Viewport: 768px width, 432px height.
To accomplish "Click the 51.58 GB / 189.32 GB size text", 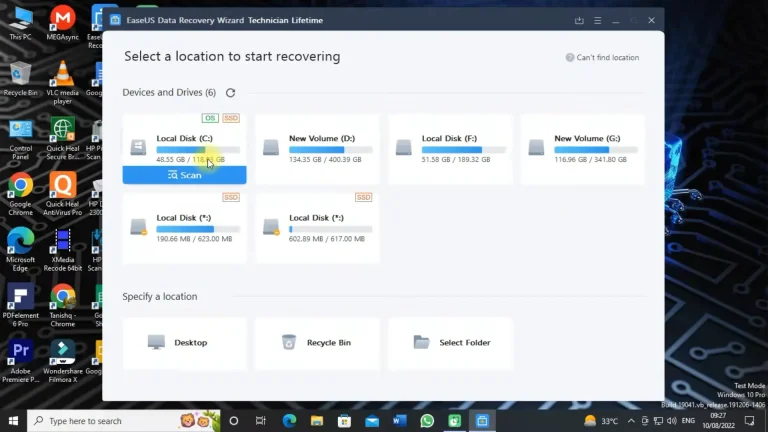I will 456,160.
